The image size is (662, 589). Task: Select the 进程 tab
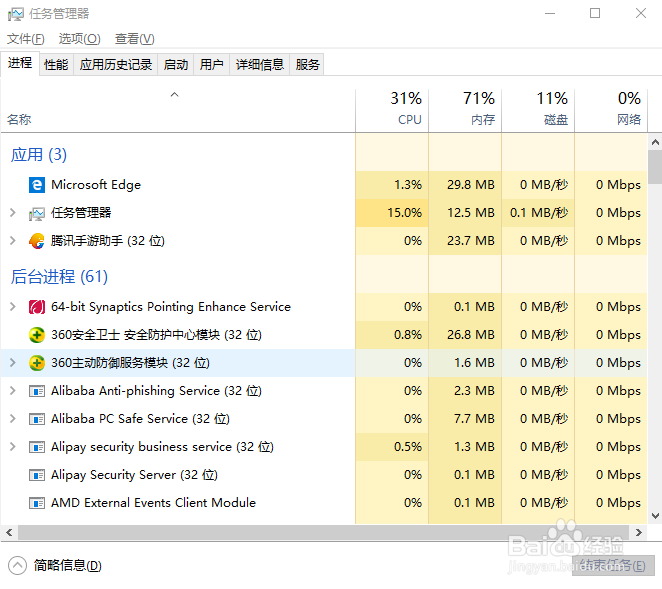click(x=20, y=63)
